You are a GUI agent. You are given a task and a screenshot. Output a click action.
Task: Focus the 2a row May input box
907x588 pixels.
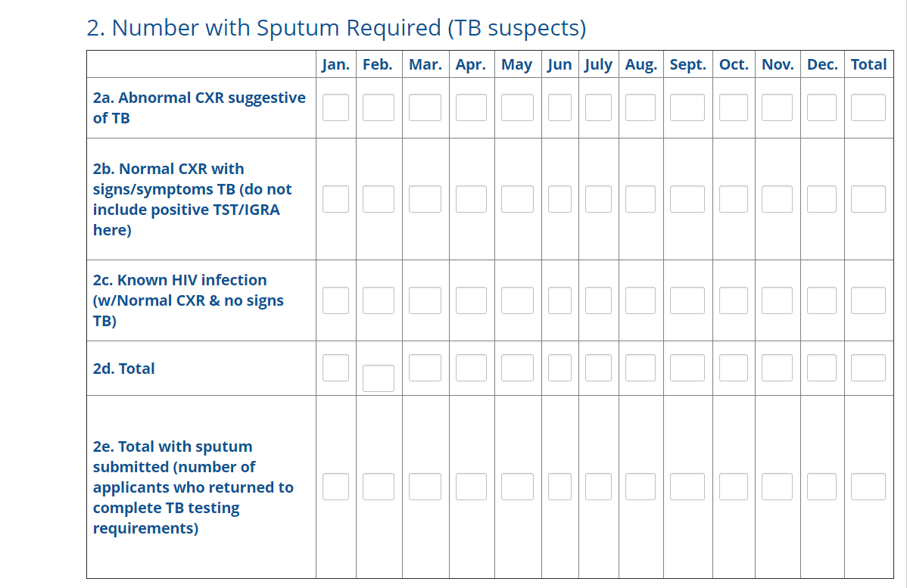(x=517, y=107)
